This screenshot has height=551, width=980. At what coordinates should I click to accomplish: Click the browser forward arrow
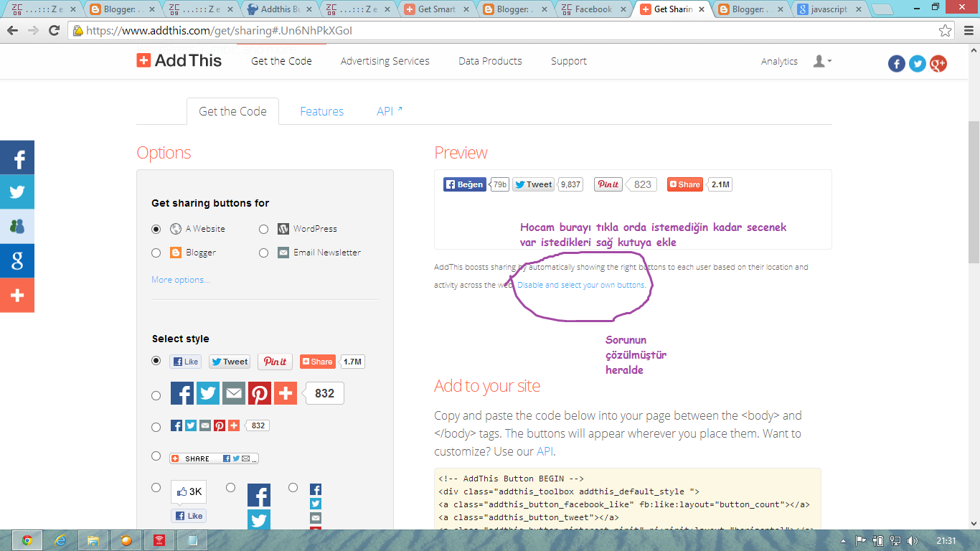point(33,31)
